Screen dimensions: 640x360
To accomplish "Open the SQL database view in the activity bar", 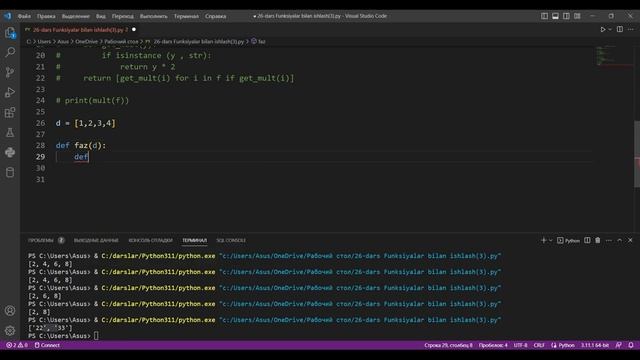I will click(10, 172).
